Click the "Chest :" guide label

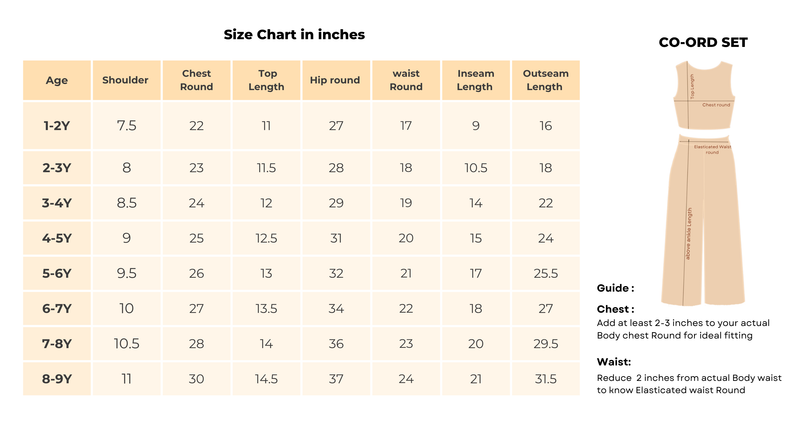[x=615, y=309]
